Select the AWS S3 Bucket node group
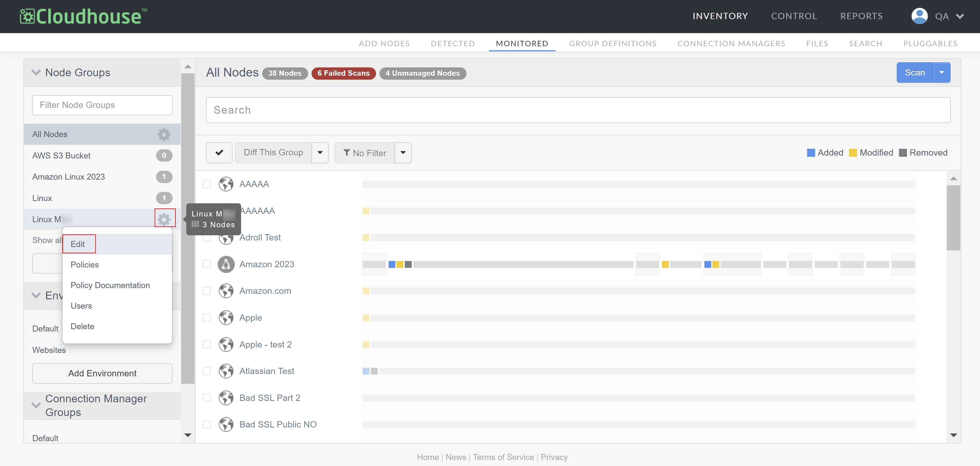This screenshot has width=980, height=466. (102, 155)
